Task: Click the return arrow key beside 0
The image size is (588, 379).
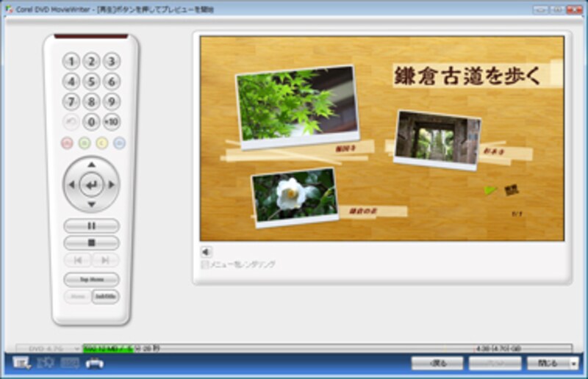Action: pos(71,122)
